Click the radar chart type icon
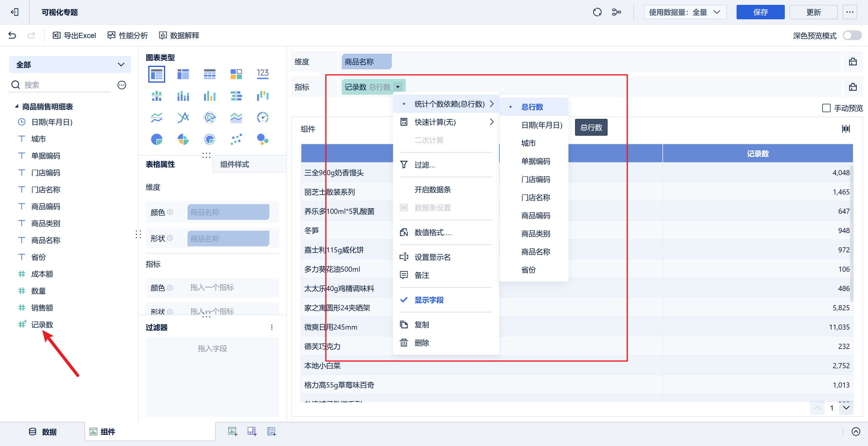Screen dimensions: 868x446 209,118
